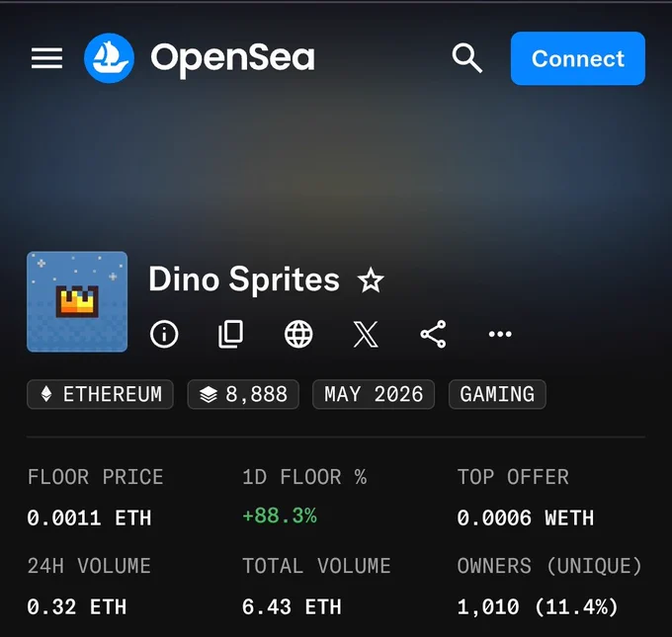Click the OpenSea sailboat logo
Screen dimensions: 672x637
pos(109,58)
